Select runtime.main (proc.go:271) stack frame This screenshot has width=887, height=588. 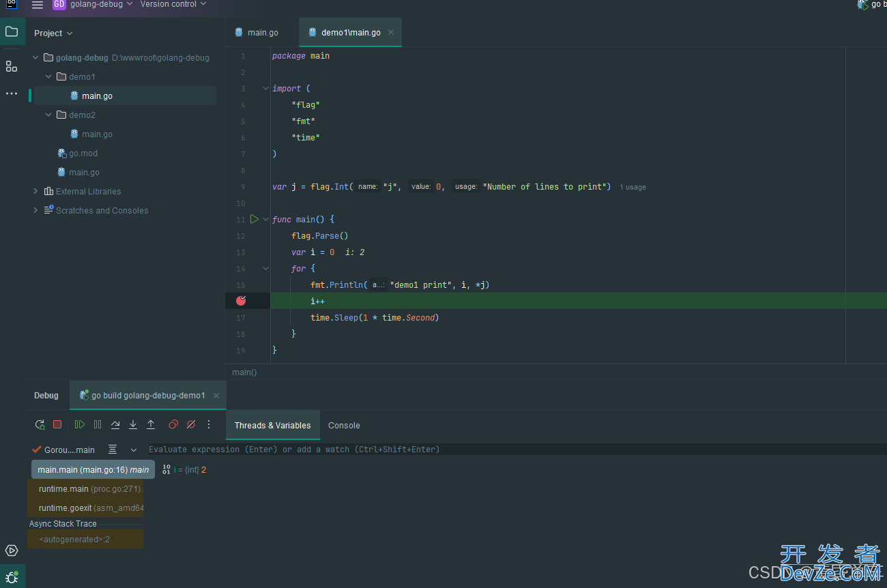pos(85,488)
